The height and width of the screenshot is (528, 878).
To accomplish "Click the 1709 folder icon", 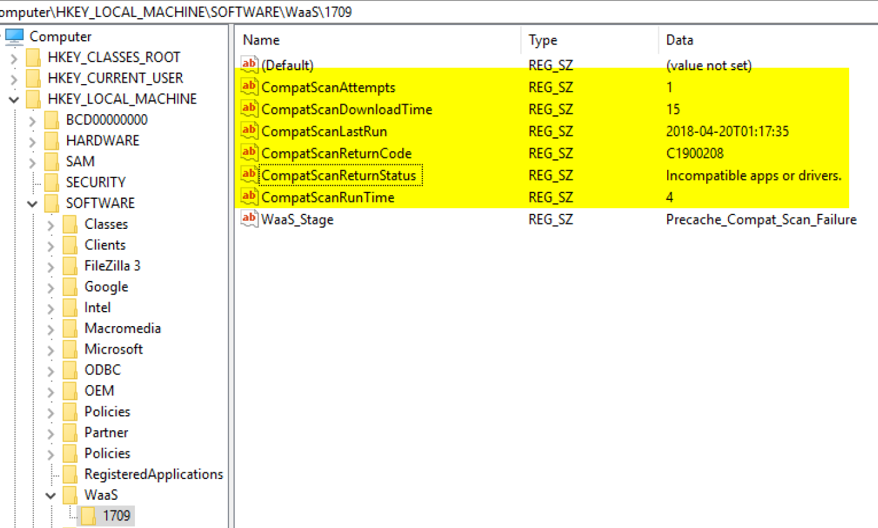I will pos(89,516).
